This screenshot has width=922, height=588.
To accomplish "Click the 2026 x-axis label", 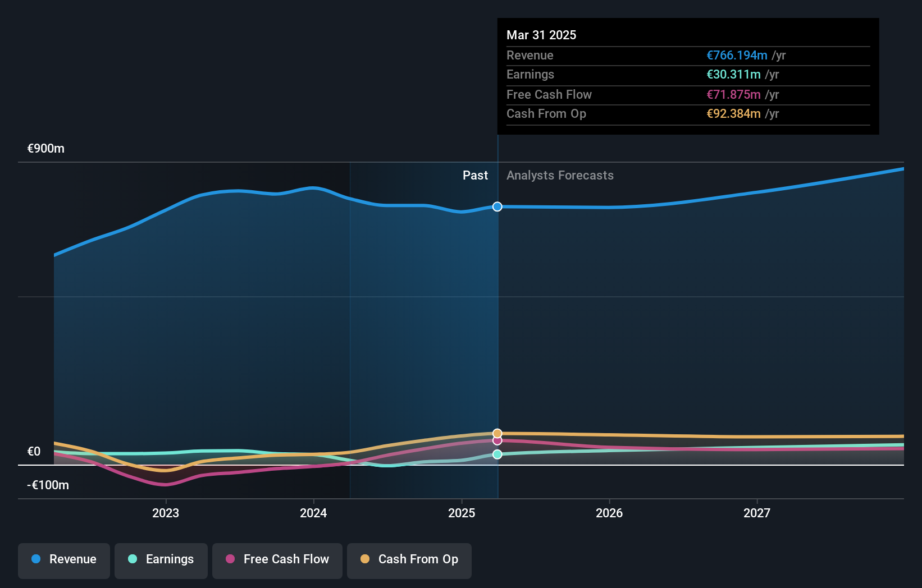I will [609, 513].
